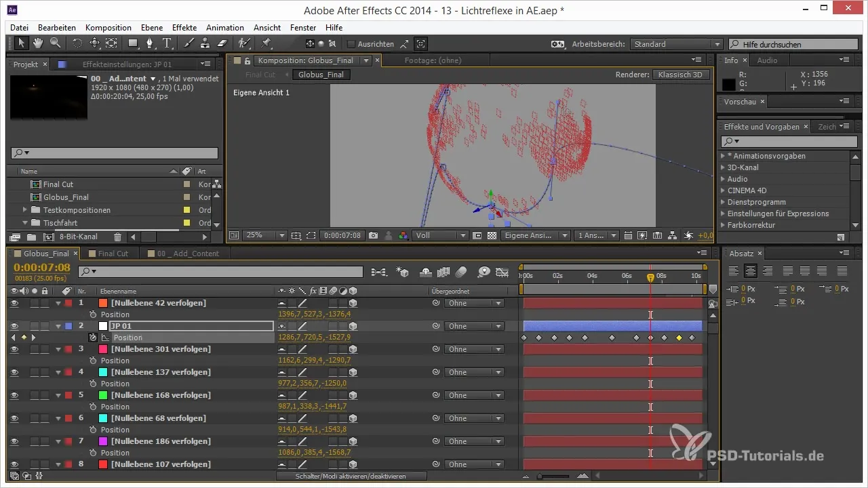Hide layer Nullebene 137 verfolgen
The width and height of the screenshot is (868, 488).
(x=14, y=372)
